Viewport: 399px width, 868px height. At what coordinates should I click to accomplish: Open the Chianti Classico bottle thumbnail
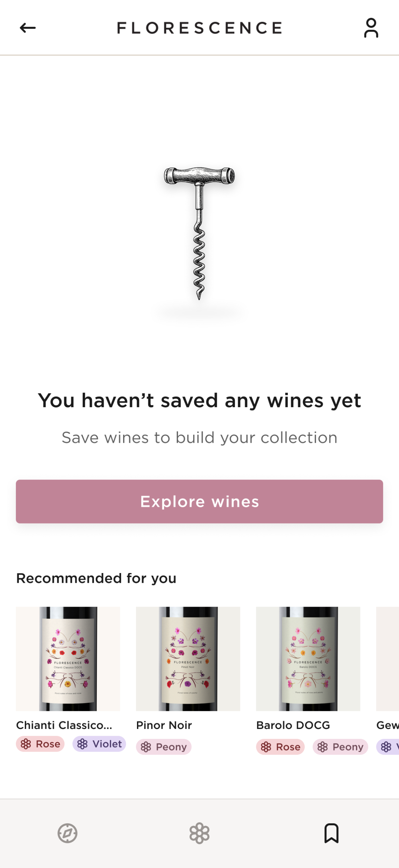click(68, 658)
